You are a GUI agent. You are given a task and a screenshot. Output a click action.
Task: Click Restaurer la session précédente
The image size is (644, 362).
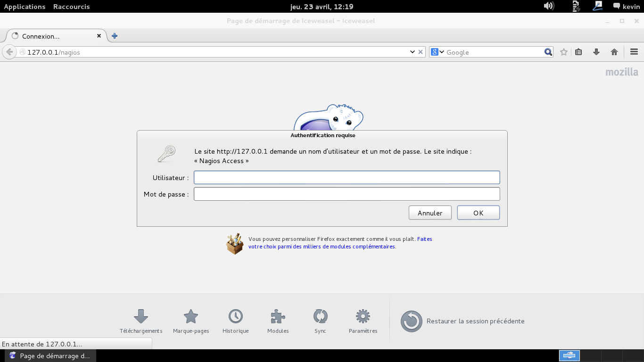pyautogui.click(x=462, y=321)
